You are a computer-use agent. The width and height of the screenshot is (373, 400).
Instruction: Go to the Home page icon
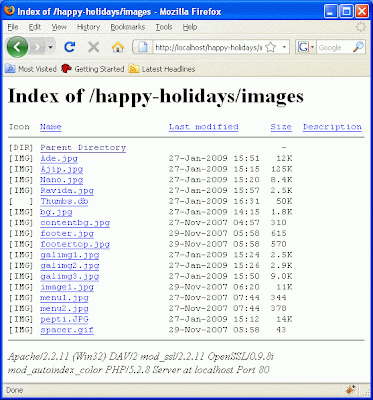(x=118, y=47)
